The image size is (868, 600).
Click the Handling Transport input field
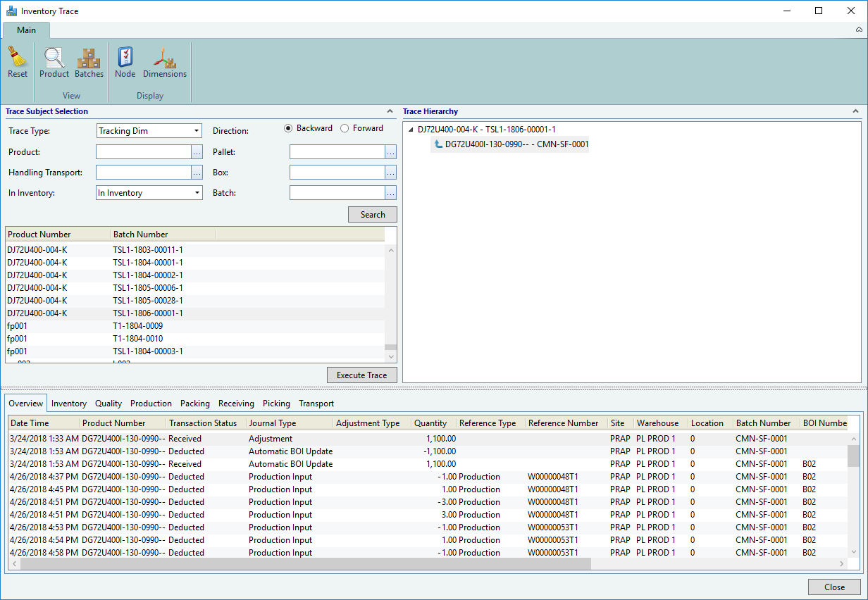[144, 173]
